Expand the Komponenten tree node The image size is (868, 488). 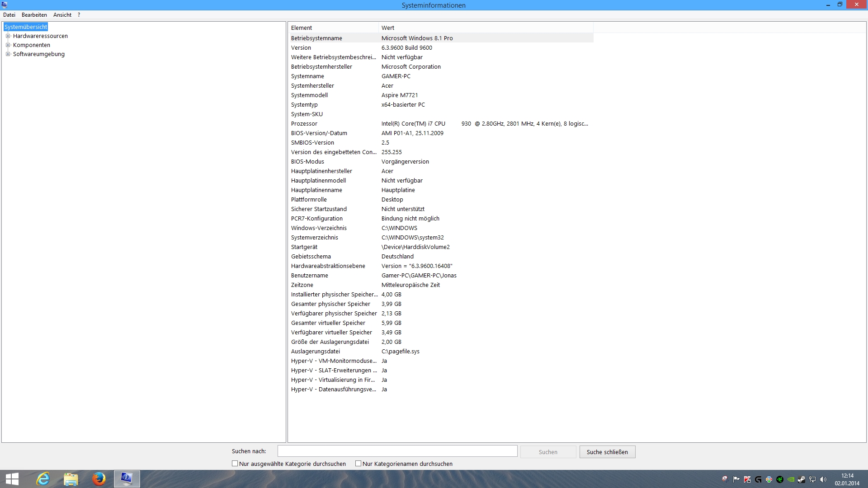point(8,45)
